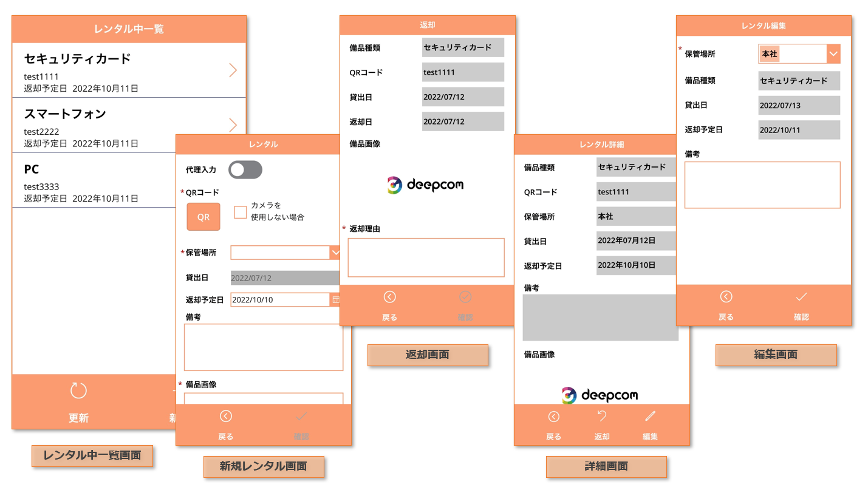Open セキュリティカード item chevron

click(x=233, y=70)
